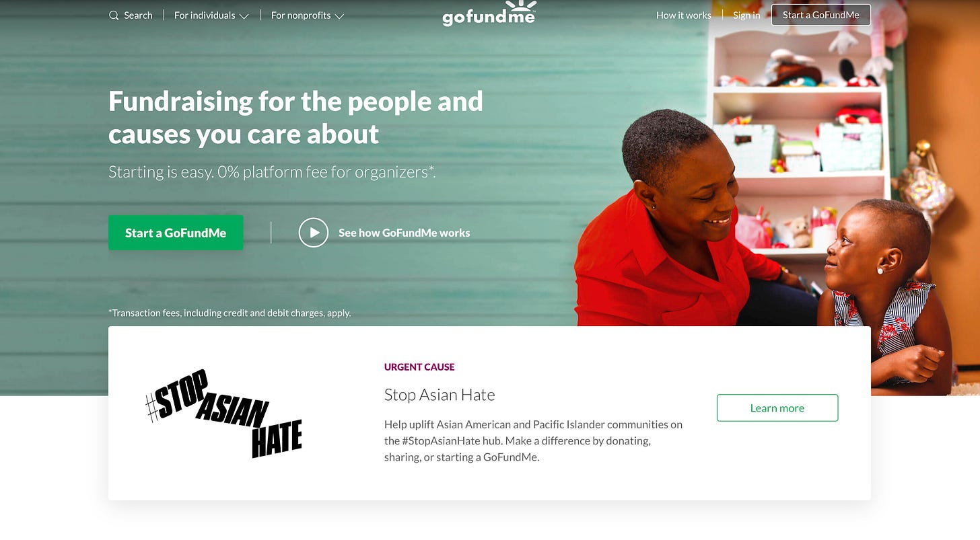The height and width of the screenshot is (540, 980).
Task: Play the See how GoFundMe works video
Action: tap(314, 233)
